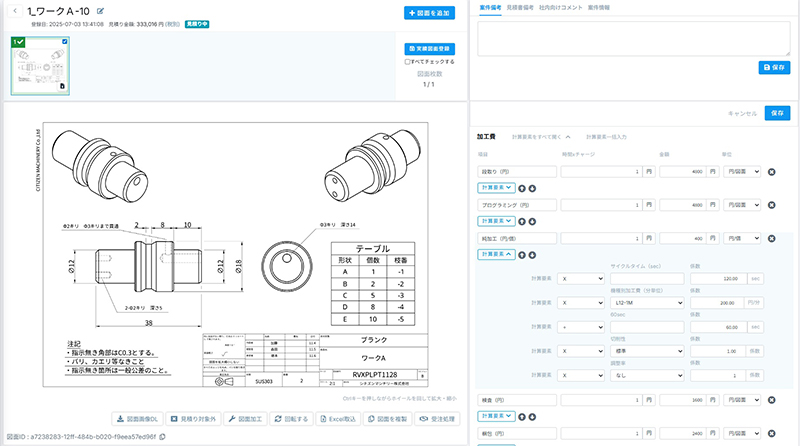Screen dimensions: 800x446
Task: Remove the 検査 (円) row with X icon
Action: [771, 400]
